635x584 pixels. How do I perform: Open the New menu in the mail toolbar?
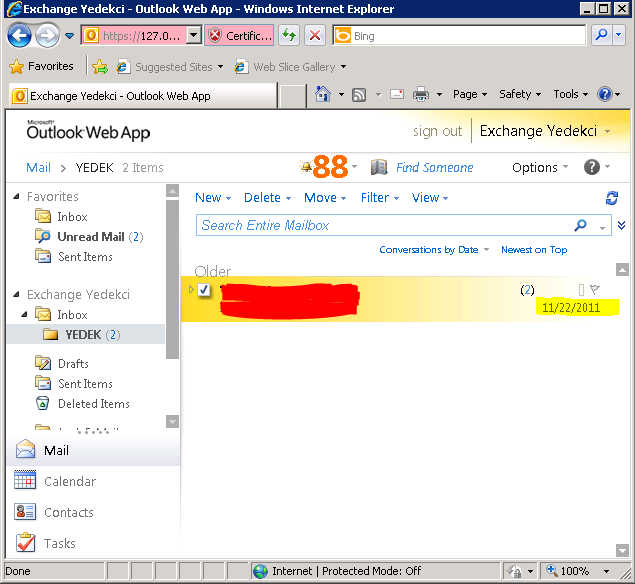coord(213,198)
